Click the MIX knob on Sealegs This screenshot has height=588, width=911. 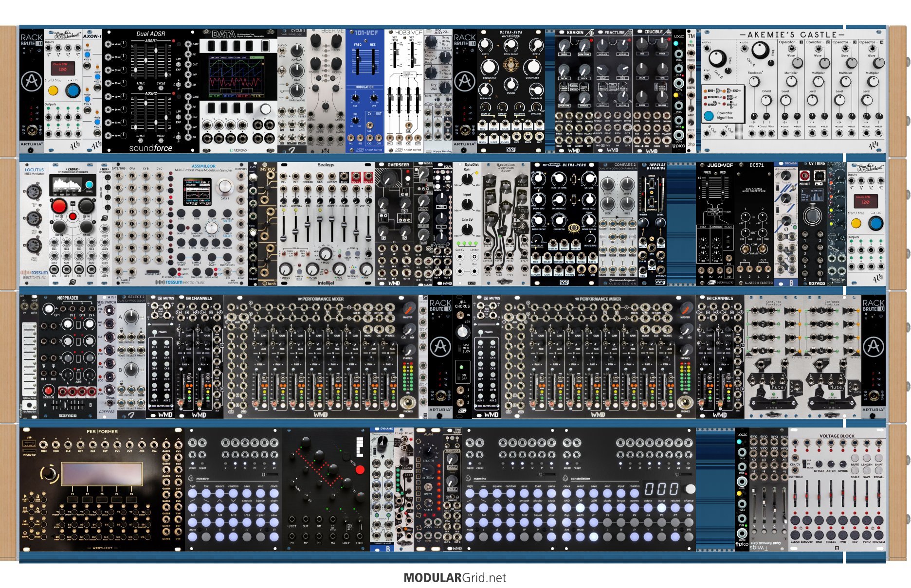[x=367, y=269]
